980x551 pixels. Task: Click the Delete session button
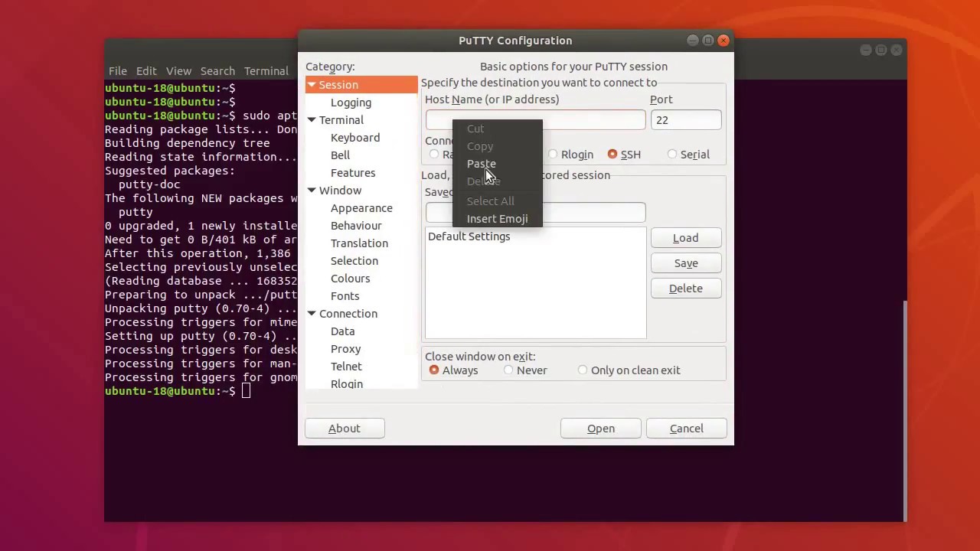click(x=685, y=289)
